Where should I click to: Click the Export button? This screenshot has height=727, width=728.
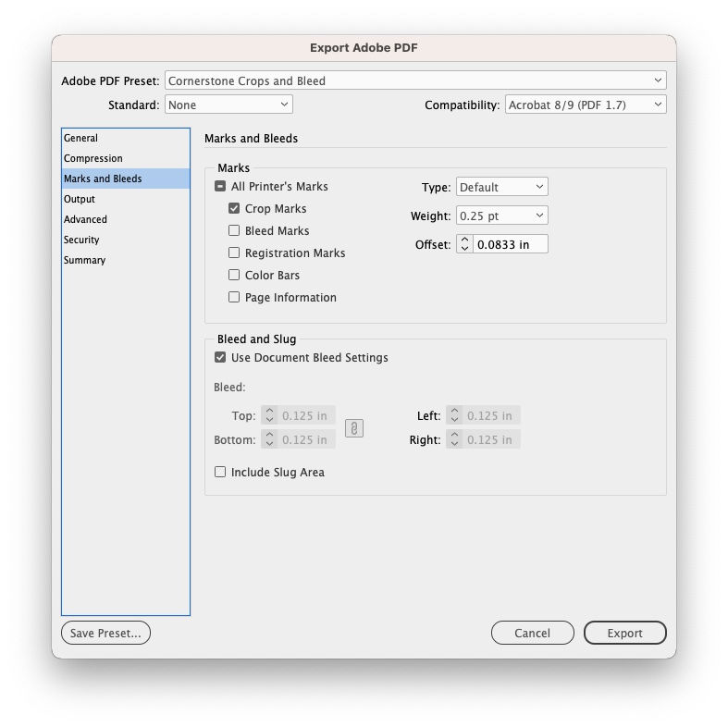(624, 634)
